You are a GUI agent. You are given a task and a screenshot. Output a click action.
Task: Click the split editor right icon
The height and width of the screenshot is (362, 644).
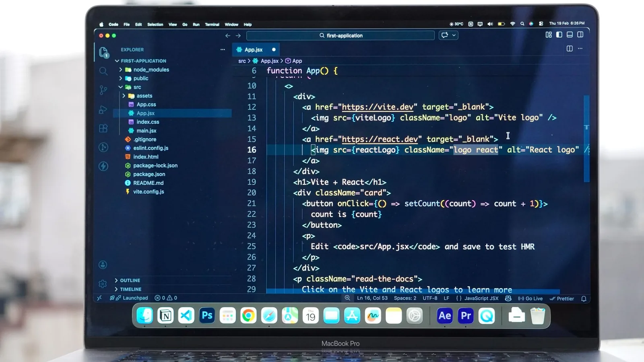[570, 49]
